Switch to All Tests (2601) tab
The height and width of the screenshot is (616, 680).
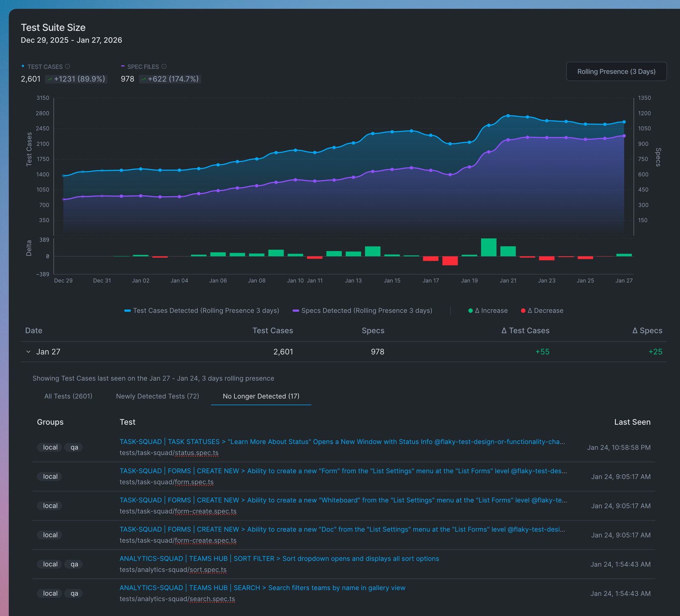pyautogui.click(x=68, y=396)
